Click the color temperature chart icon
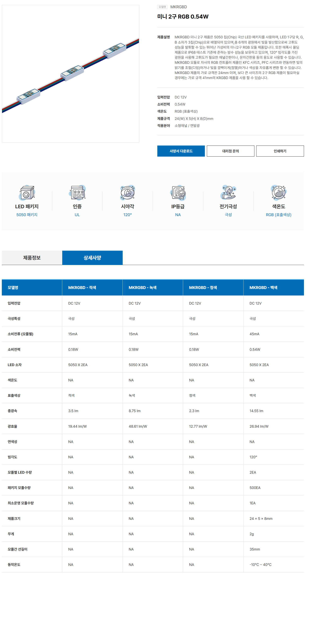Image resolution: width=312 pixels, height=644 pixels. click(x=279, y=193)
